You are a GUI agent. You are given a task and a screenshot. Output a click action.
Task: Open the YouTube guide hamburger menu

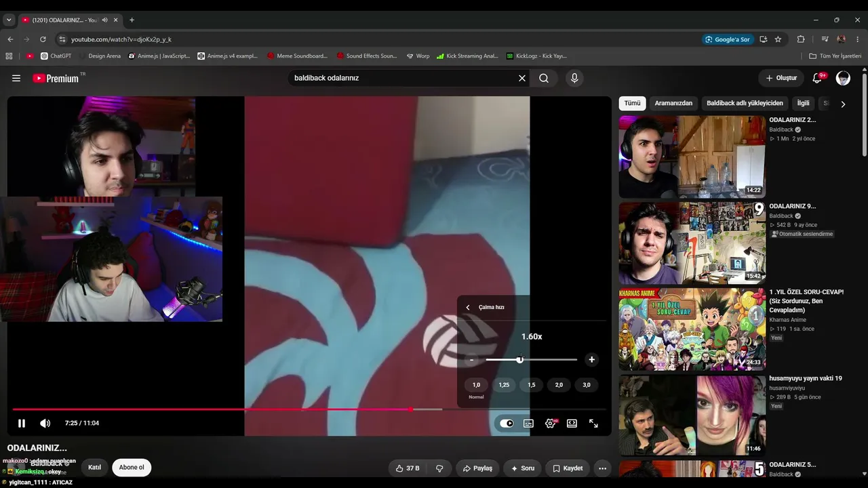tap(16, 78)
